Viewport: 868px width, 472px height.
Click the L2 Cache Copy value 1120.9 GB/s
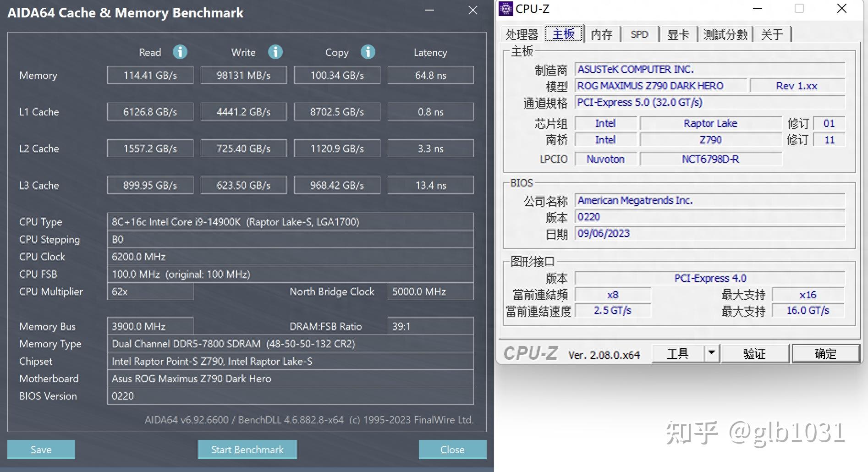pyautogui.click(x=337, y=148)
